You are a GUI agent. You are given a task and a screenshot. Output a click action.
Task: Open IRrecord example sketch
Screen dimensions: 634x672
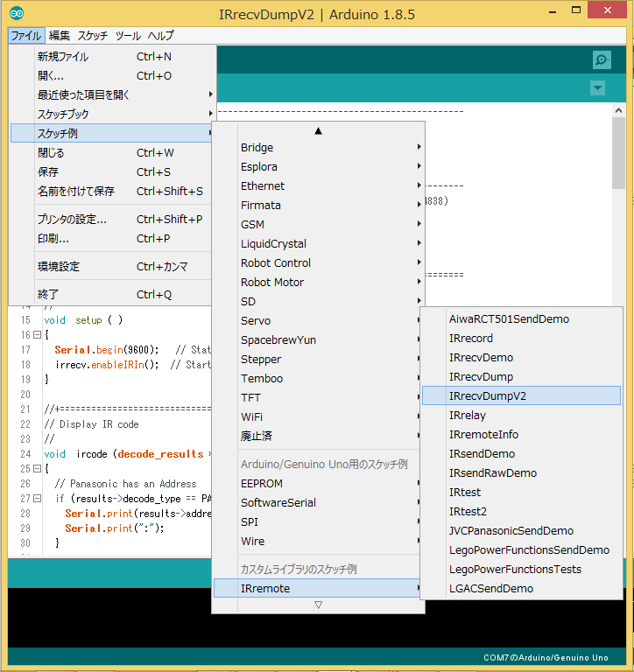point(521,339)
